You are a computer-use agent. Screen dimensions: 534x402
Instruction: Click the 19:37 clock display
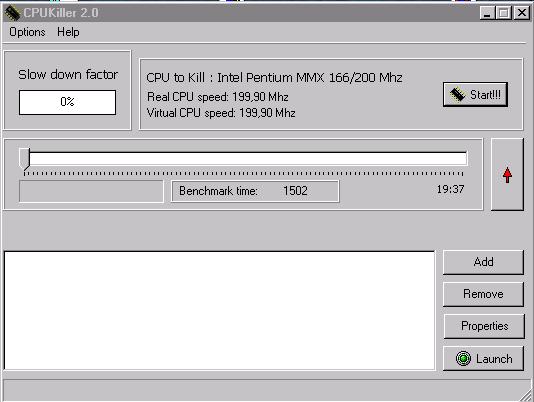pyautogui.click(x=450, y=189)
